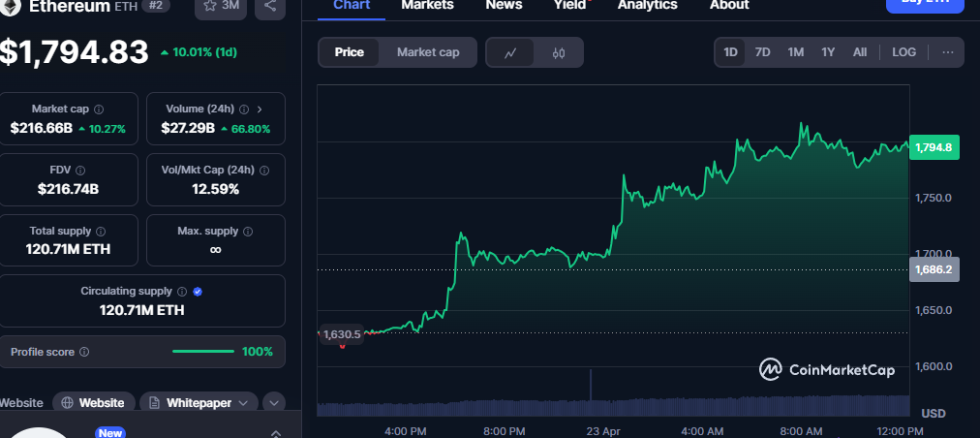Select the 1D time range
The image size is (980, 438).
pyautogui.click(x=730, y=52)
